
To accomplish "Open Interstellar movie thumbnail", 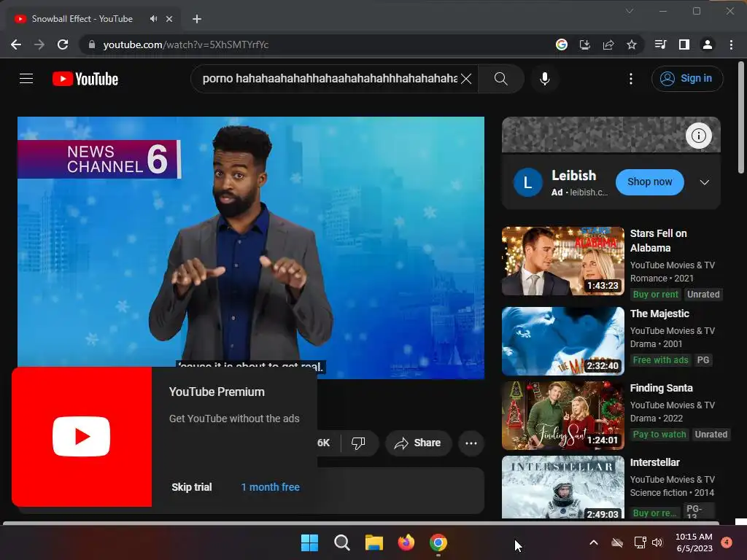I will pos(562,487).
